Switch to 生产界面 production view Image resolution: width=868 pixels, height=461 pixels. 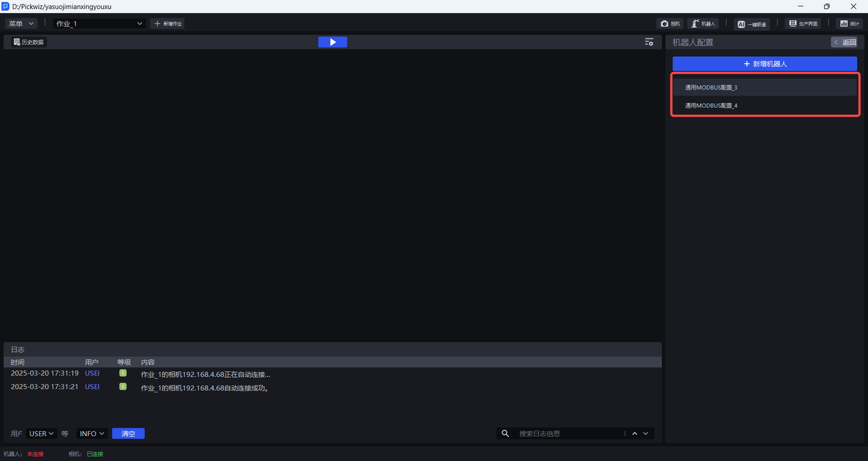point(802,24)
